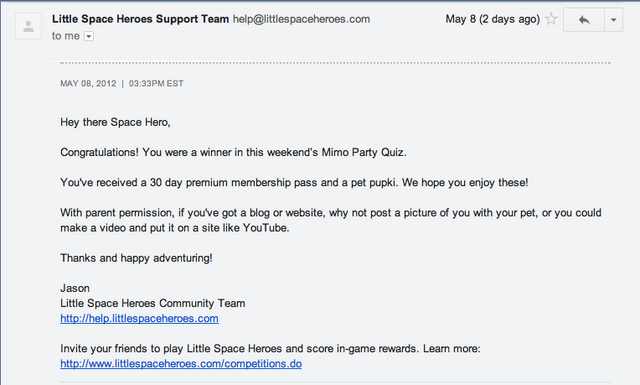The height and width of the screenshot is (385, 640).
Task: Click the reply arrow button
Action: point(584,20)
